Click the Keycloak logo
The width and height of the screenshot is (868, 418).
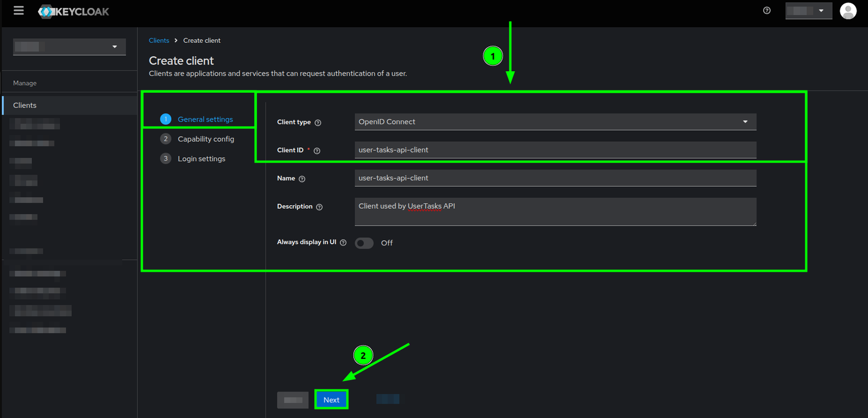pyautogui.click(x=73, y=11)
